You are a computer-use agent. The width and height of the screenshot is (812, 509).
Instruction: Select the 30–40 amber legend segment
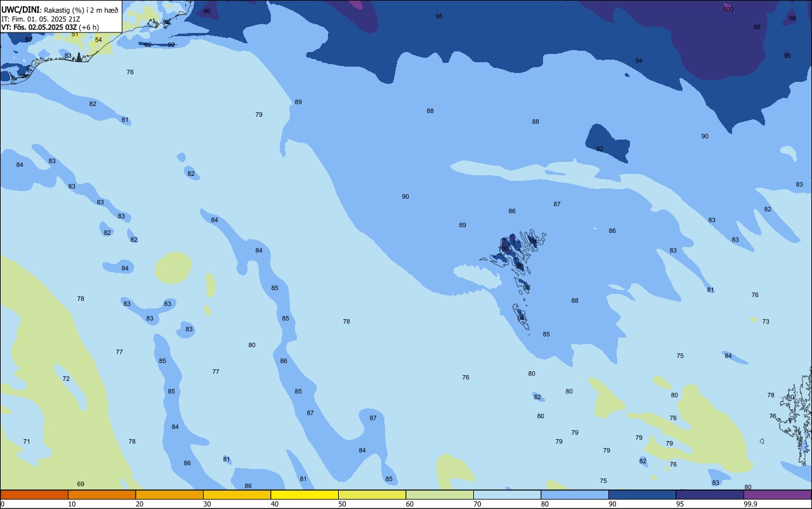pyautogui.click(x=237, y=494)
